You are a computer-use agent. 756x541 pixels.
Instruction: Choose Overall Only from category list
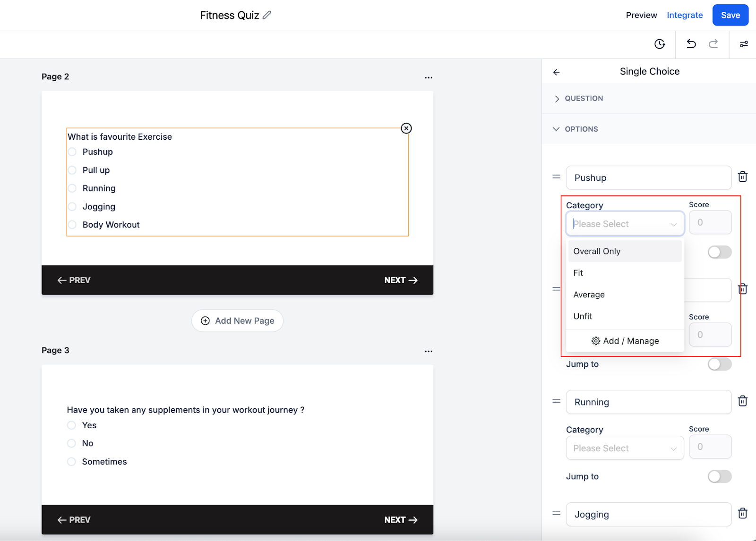(625, 251)
